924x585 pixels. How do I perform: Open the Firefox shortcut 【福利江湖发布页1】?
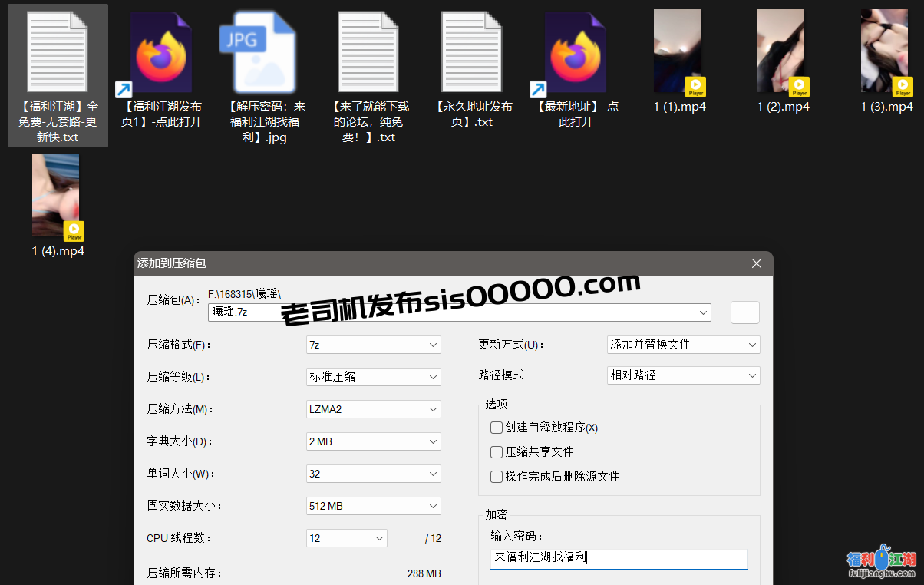click(160, 51)
